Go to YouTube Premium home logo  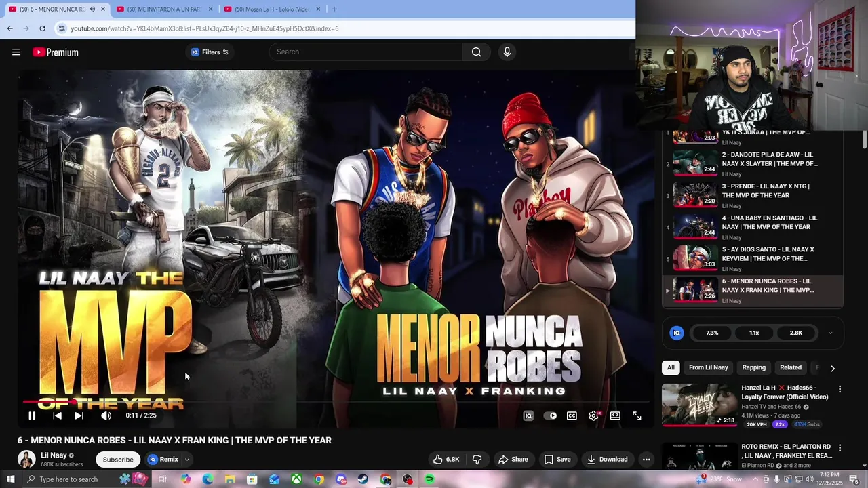click(56, 52)
